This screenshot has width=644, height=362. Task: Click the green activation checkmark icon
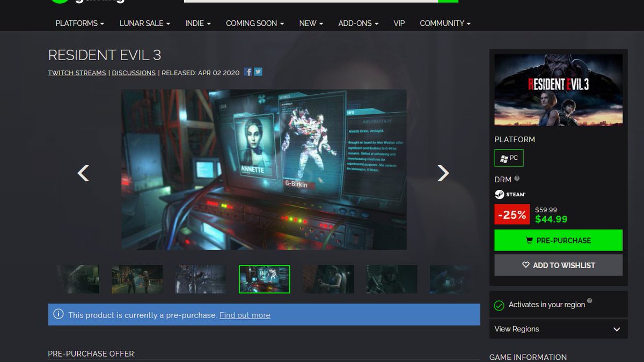499,305
